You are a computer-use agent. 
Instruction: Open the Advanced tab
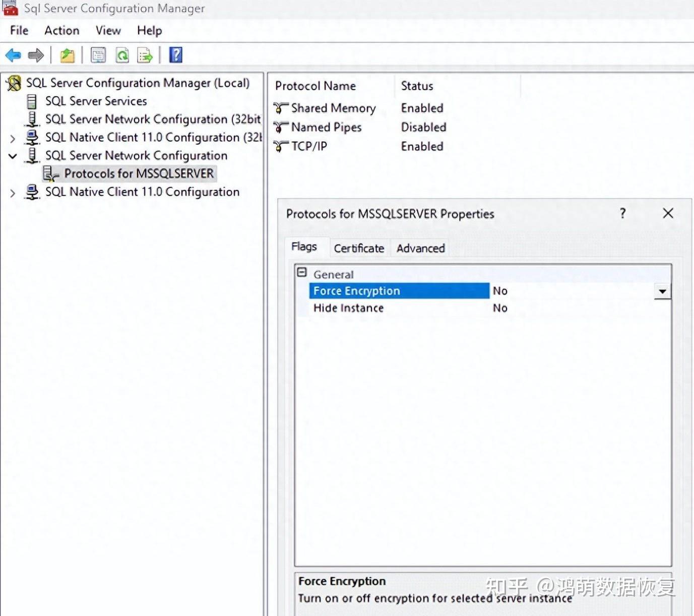pos(419,248)
